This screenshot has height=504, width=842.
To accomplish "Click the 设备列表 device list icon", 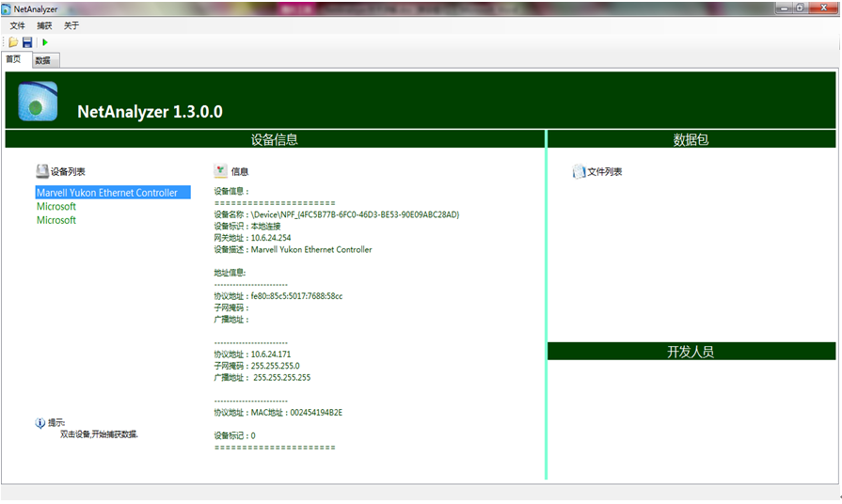I will (x=42, y=171).
